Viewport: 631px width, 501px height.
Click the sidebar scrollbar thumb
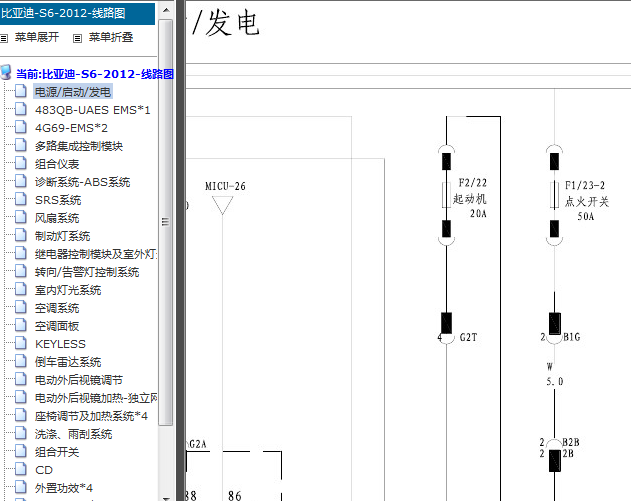(165, 222)
